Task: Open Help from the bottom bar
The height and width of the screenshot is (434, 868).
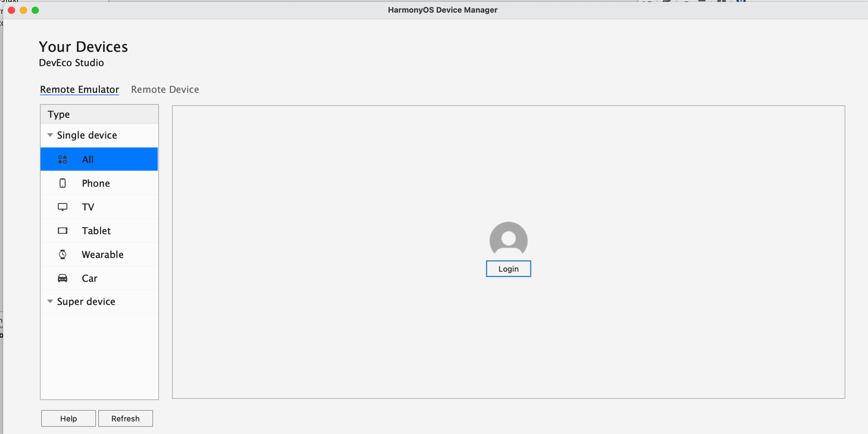Action: click(x=68, y=418)
